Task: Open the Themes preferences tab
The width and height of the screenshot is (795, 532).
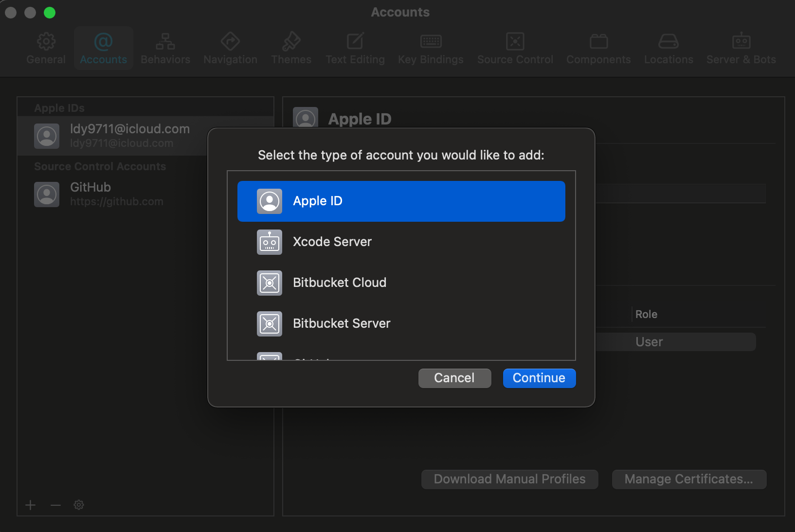Action: click(291, 49)
